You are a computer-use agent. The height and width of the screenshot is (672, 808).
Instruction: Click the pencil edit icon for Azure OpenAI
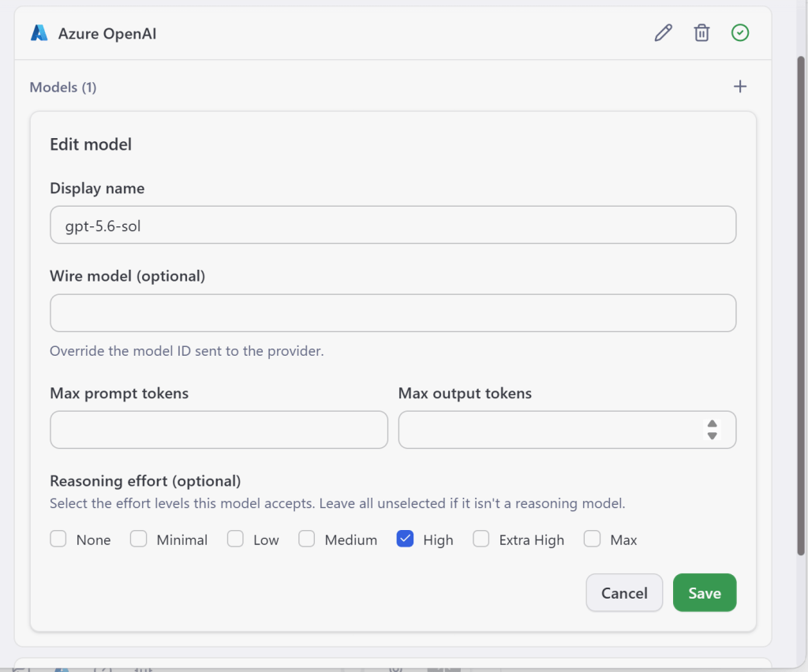(663, 33)
